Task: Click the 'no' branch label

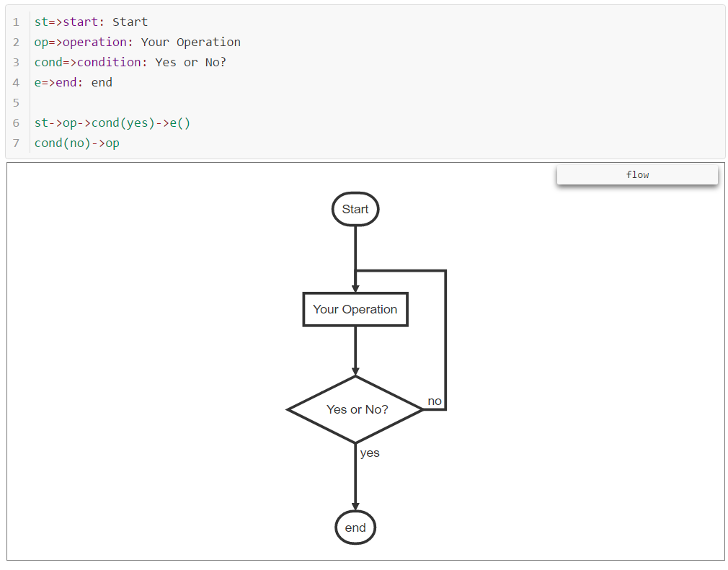Action: (x=435, y=401)
